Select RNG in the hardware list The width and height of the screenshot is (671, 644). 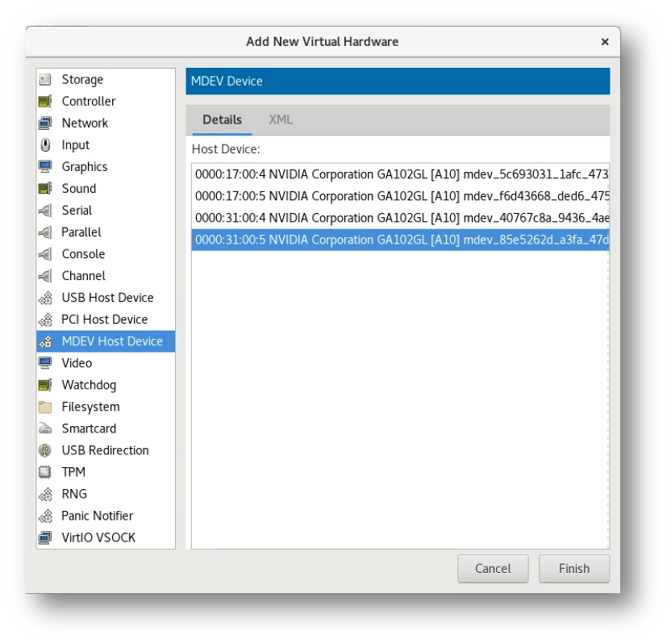coord(106,494)
